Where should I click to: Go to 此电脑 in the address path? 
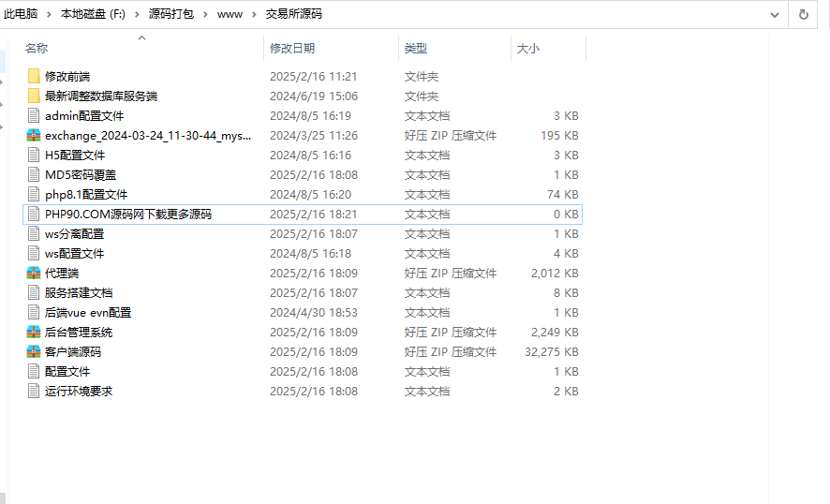tap(21, 14)
